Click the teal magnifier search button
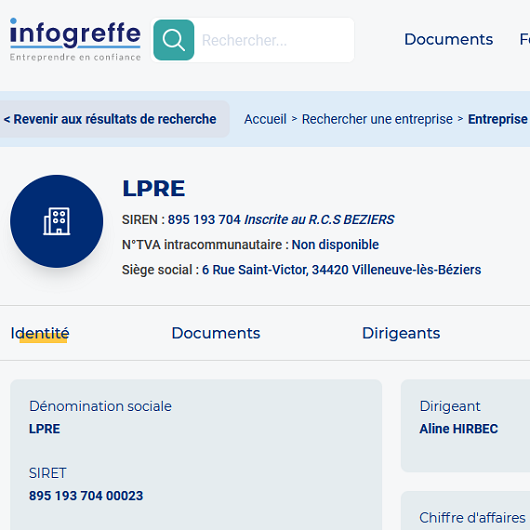 pos(174,40)
